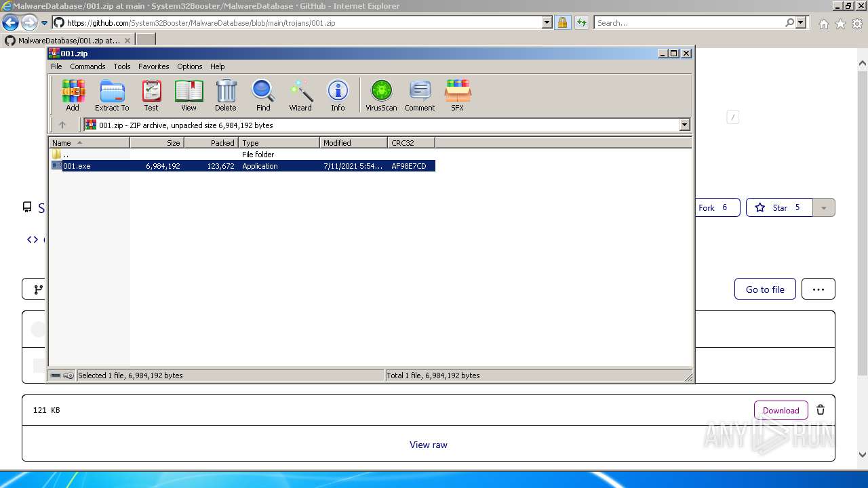Open the navigation history dropdown arrow
The width and height of the screenshot is (868, 488).
tap(44, 23)
